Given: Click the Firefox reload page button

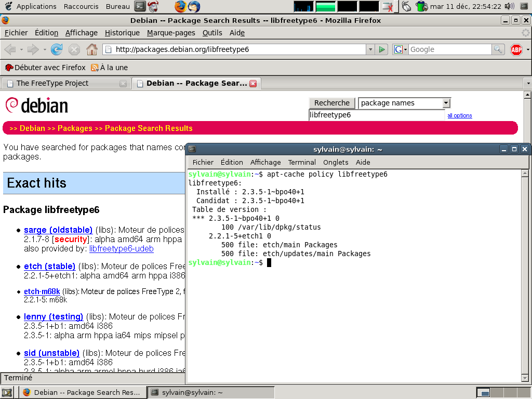Looking at the screenshot, I should click(57, 49).
